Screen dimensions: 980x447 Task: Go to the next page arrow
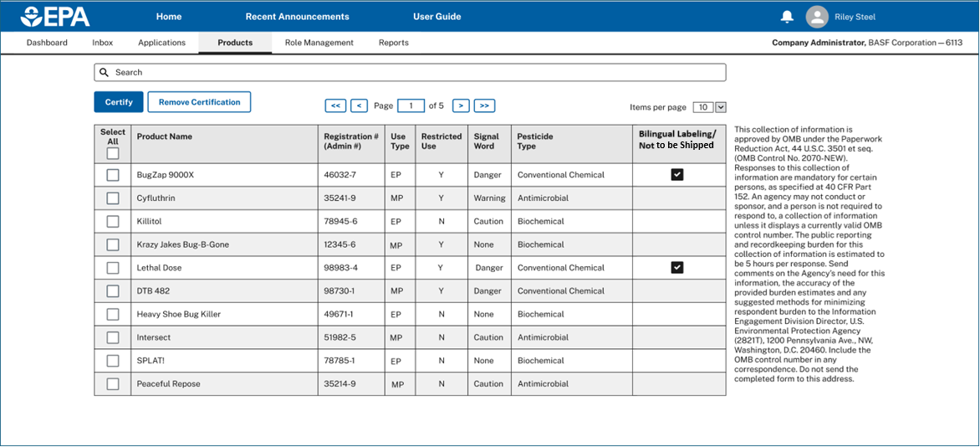461,105
